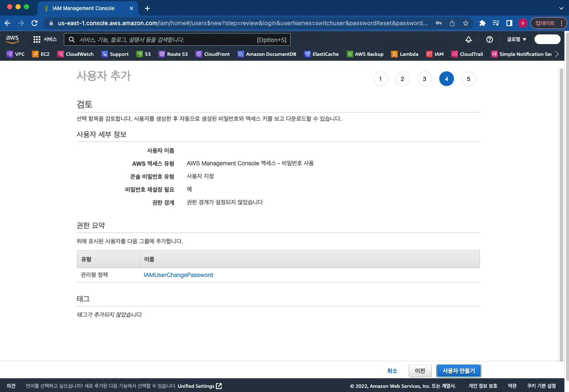Open the CloudTrail shortcut
Image resolution: width=569 pixels, height=392 pixels.
467,54
